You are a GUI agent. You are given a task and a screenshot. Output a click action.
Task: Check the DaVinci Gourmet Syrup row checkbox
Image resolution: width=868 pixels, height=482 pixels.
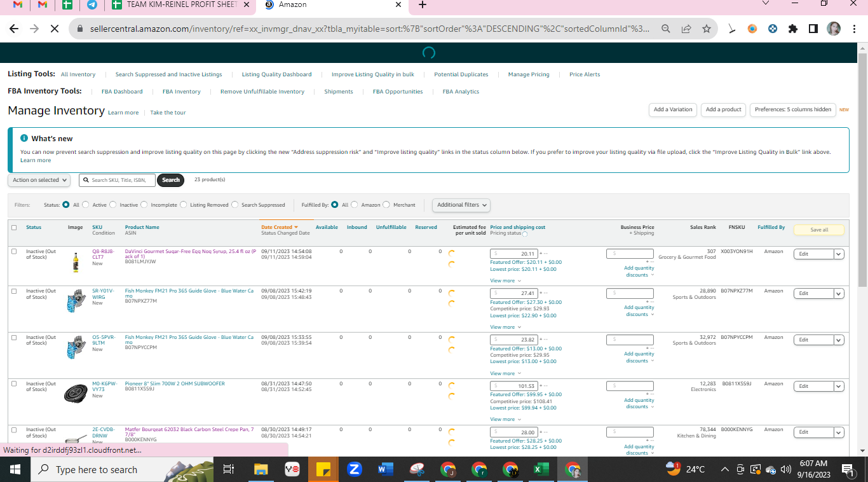14,252
